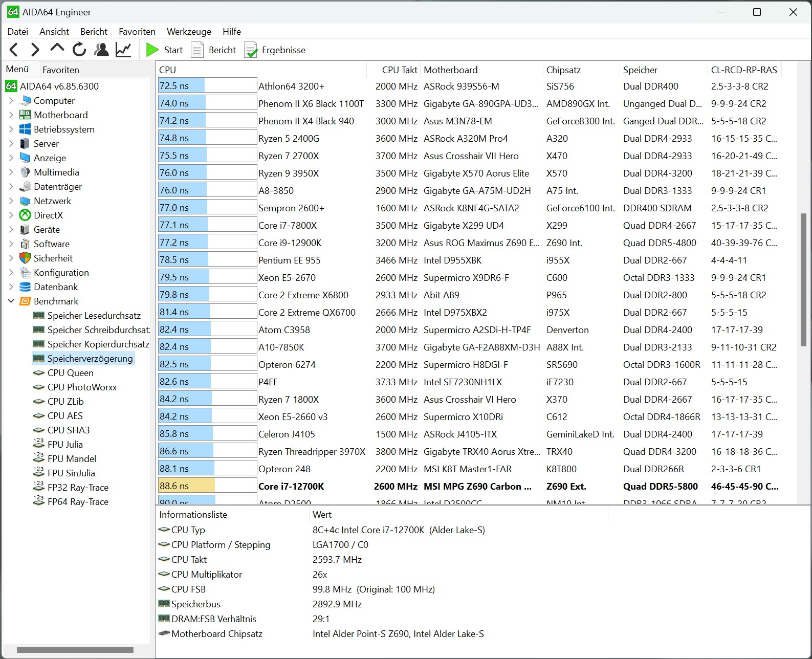
Task: Select the Computer tree icon
Action: [25, 101]
